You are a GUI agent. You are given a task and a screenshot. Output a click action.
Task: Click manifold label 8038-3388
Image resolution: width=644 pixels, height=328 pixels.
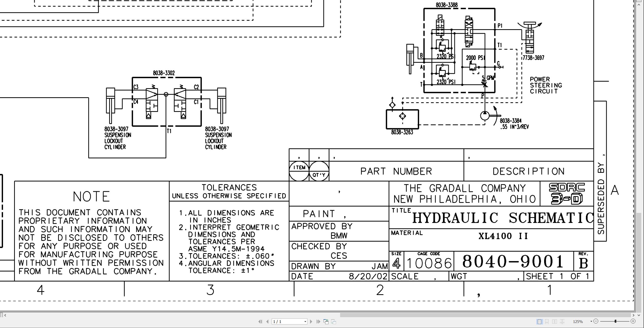point(447,5)
